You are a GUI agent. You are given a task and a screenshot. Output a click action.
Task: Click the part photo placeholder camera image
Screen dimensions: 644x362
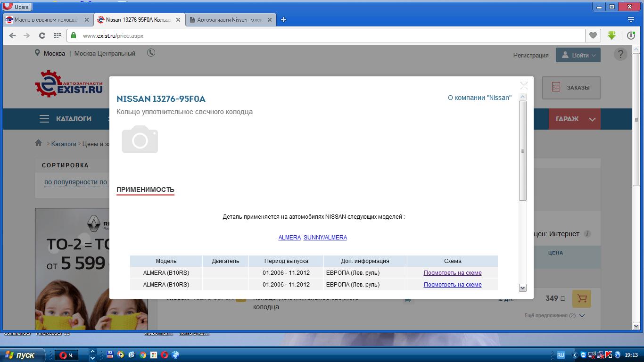click(140, 139)
